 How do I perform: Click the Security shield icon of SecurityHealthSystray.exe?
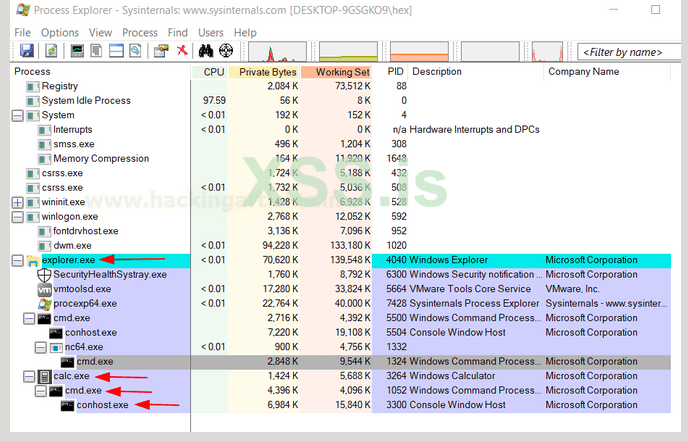coord(43,275)
